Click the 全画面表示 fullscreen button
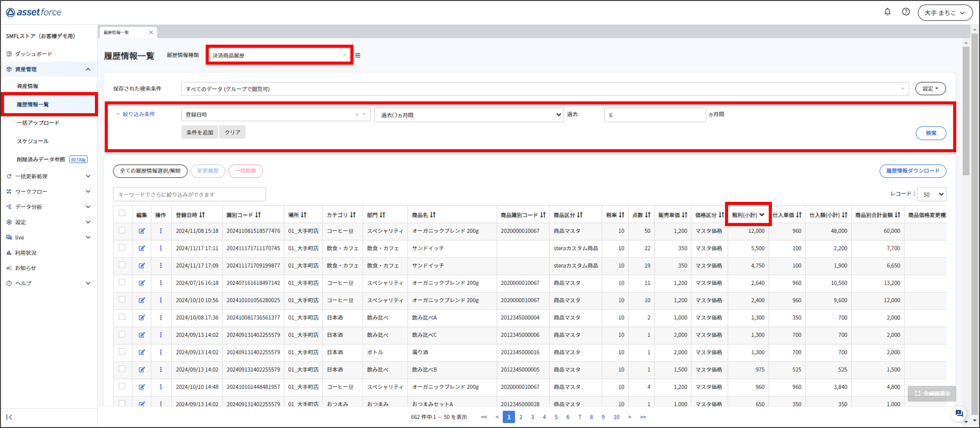The image size is (980, 428). tap(932, 393)
